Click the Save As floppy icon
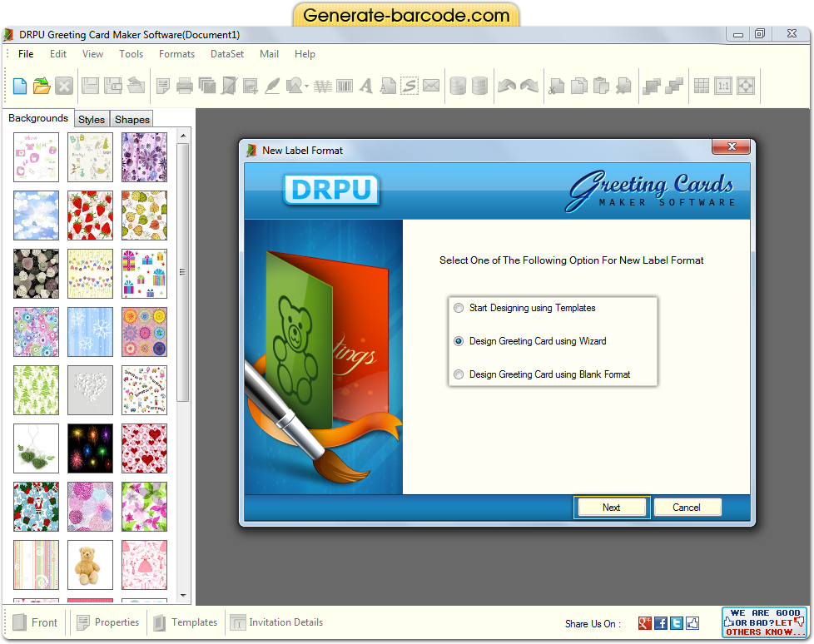 pyautogui.click(x=112, y=86)
